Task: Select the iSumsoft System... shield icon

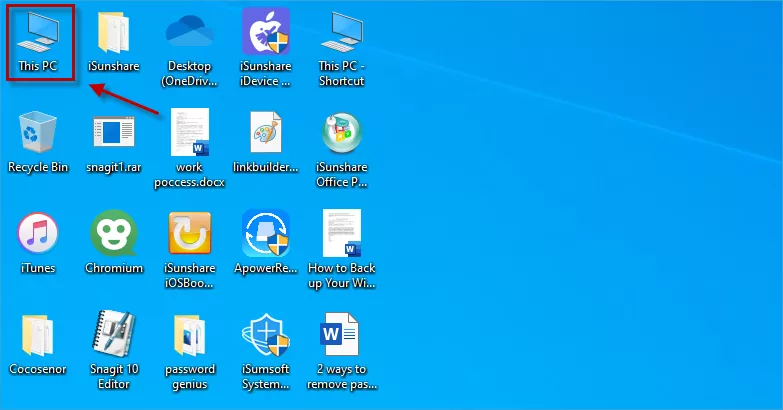Action: point(266,335)
